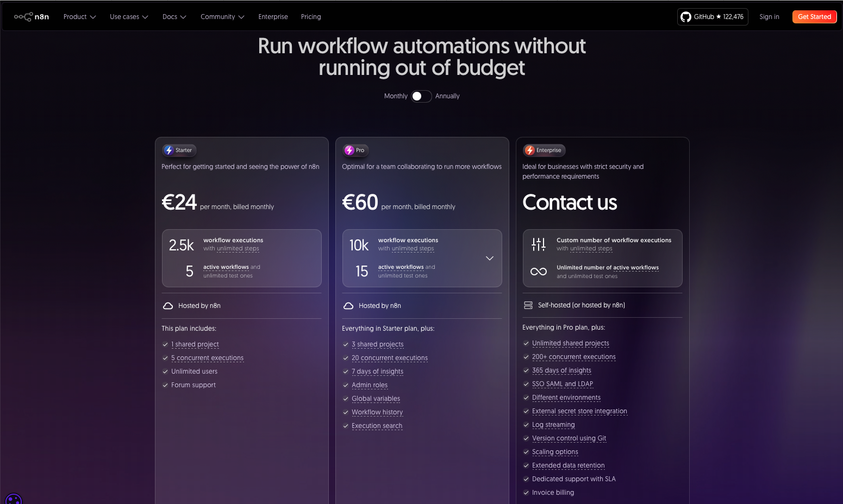Viewport: 843px width, 504px height.
Task: Select the Monthly billing label
Action: 396,96
